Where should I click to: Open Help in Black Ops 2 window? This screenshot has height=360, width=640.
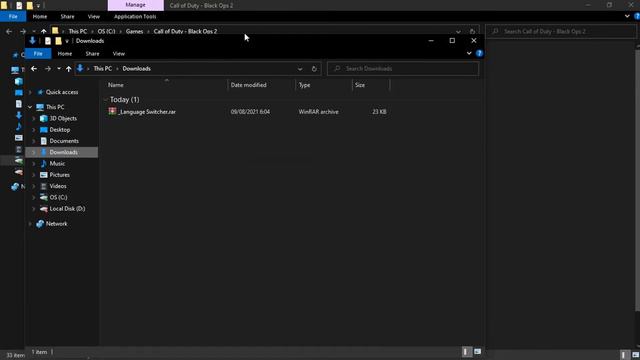[637, 17]
